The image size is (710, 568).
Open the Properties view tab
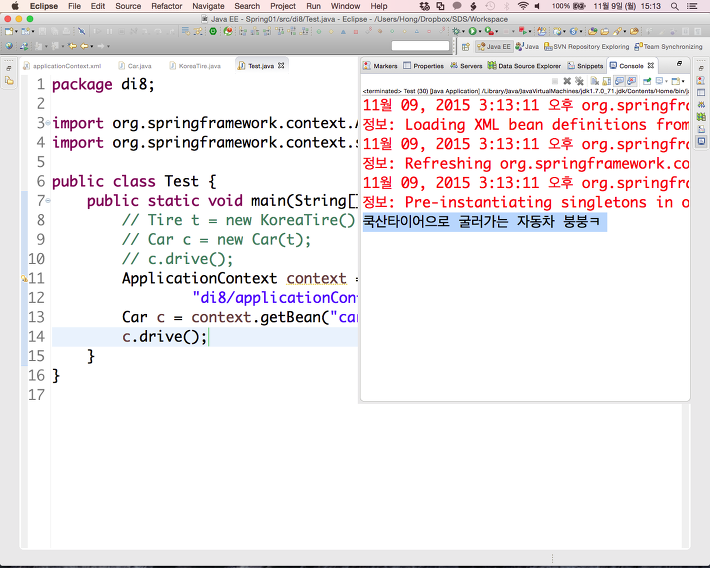[423, 66]
